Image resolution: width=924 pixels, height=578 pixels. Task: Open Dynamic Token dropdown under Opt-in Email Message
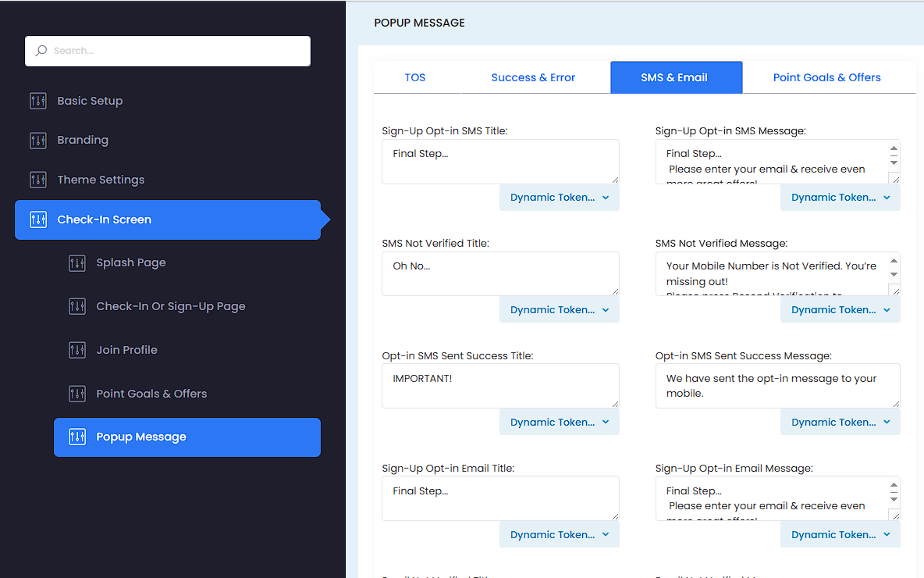tap(840, 535)
